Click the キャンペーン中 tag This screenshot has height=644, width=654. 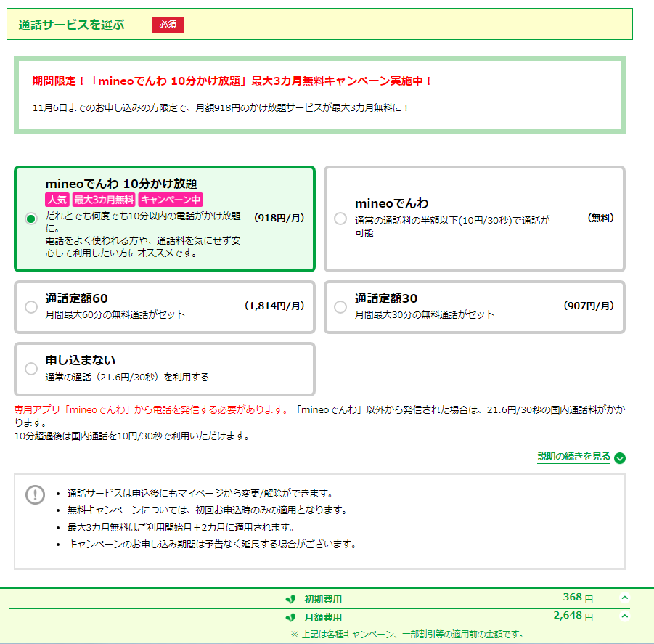pyautogui.click(x=171, y=200)
